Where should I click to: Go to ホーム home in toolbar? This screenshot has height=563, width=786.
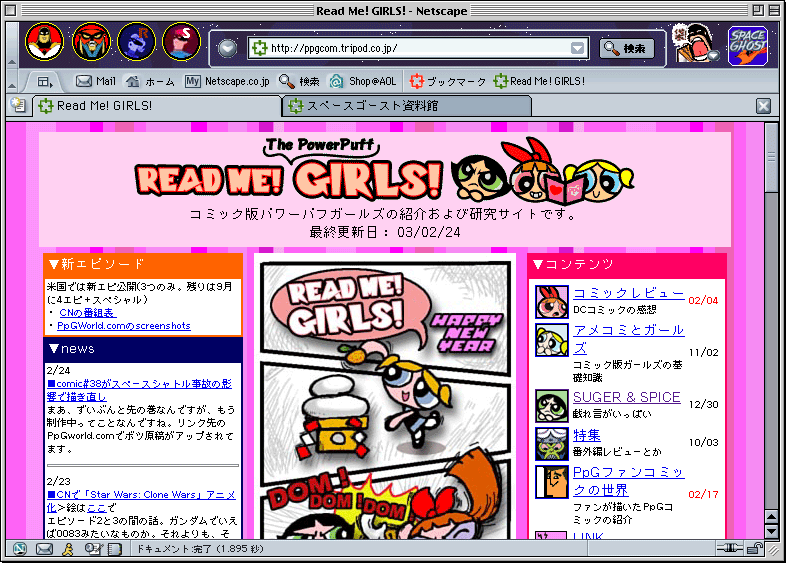click(x=150, y=81)
